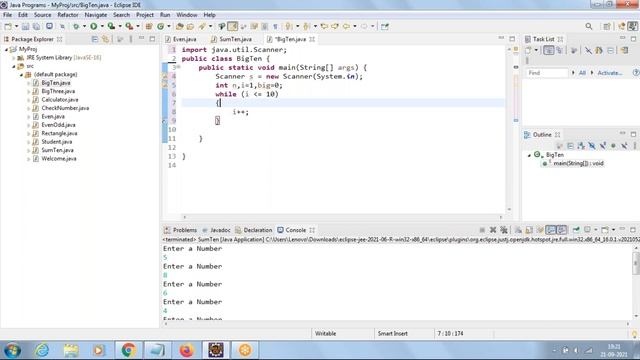
Task: Toggle Show Whitespace Characters pilcrow icon
Action: [276, 27]
